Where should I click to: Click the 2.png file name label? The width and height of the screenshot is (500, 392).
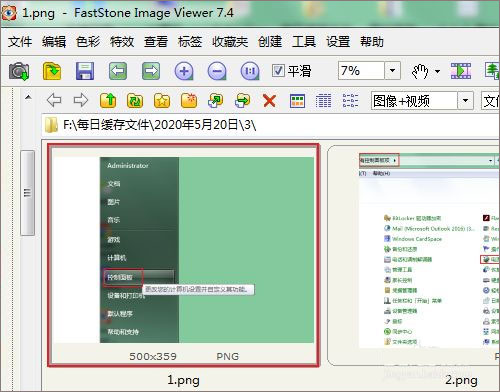click(x=461, y=380)
